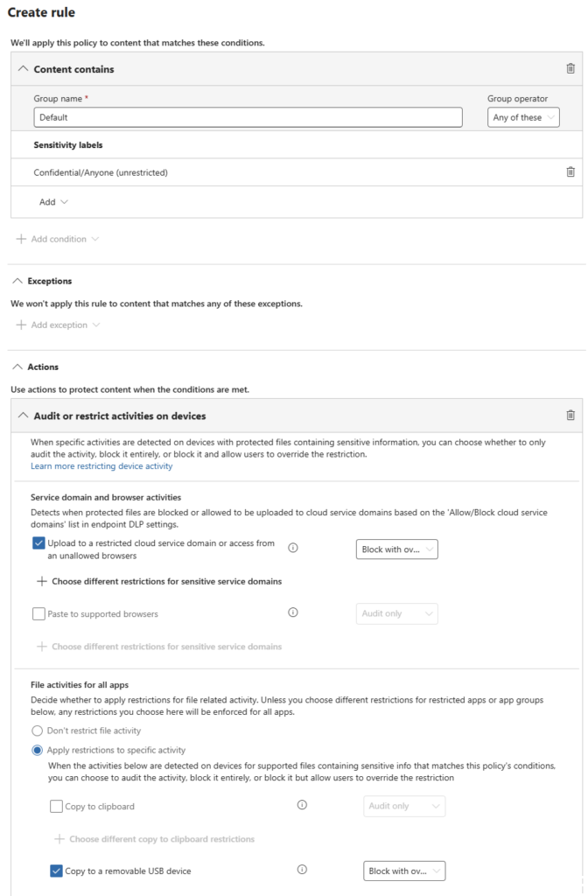Delete the Audit or restrict activities action
The height and width of the screenshot is (896, 588).
coord(570,416)
